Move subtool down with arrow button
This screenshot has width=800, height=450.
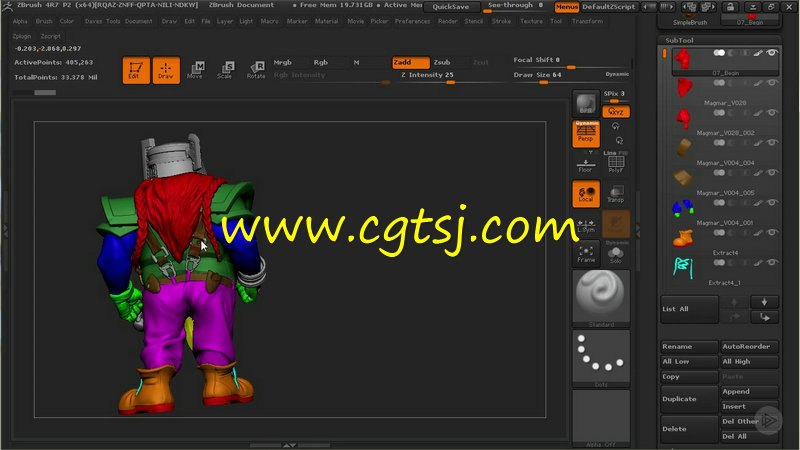point(764,302)
